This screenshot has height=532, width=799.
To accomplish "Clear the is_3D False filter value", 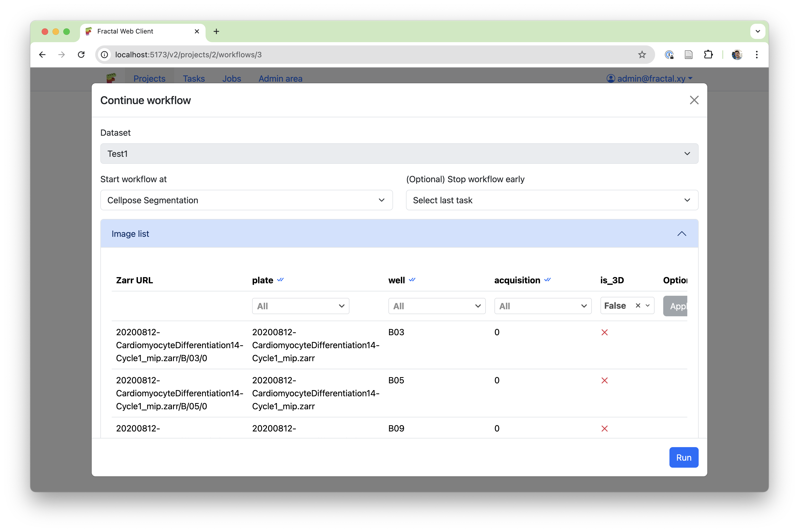I will (638, 306).
